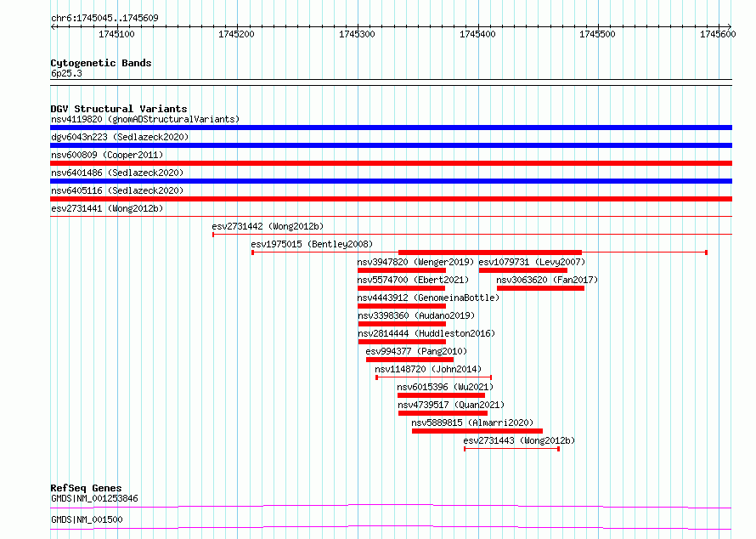This screenshot has width=756, height=539.
Task: Open the nsv600809 Cooper2011 variant label
Action: (107, 155)
